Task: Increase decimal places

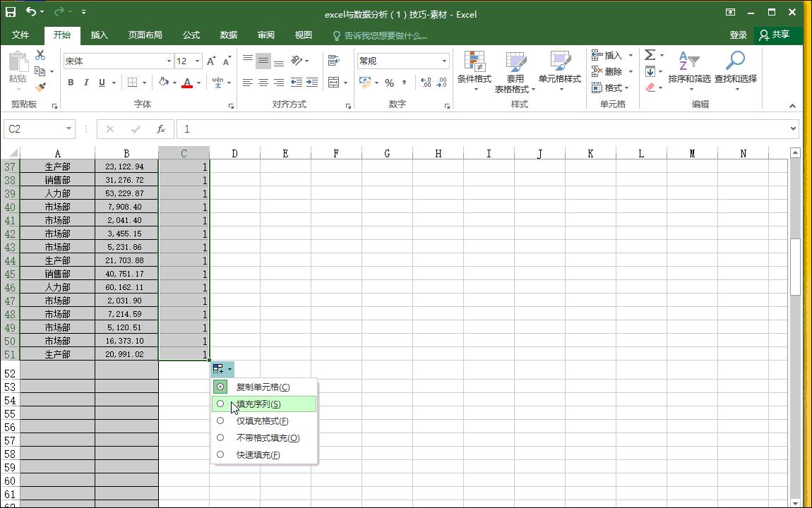Action: 426,83
